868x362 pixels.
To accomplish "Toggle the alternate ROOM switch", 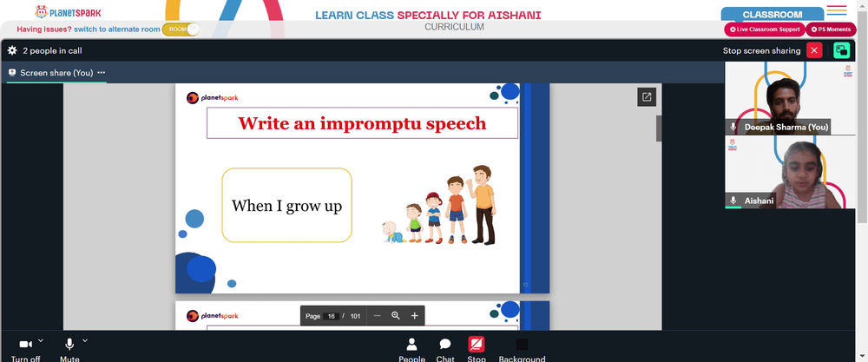I will point(181,30).
